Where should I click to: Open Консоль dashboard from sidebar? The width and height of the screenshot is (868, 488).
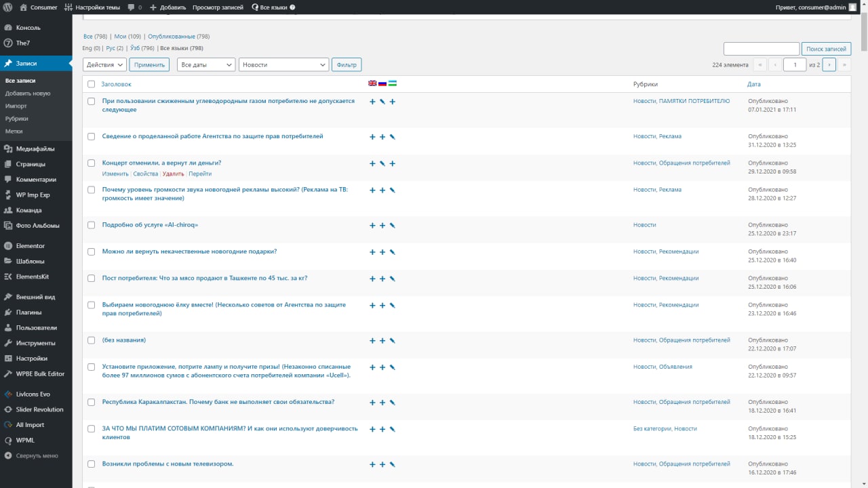coord(36,28)
